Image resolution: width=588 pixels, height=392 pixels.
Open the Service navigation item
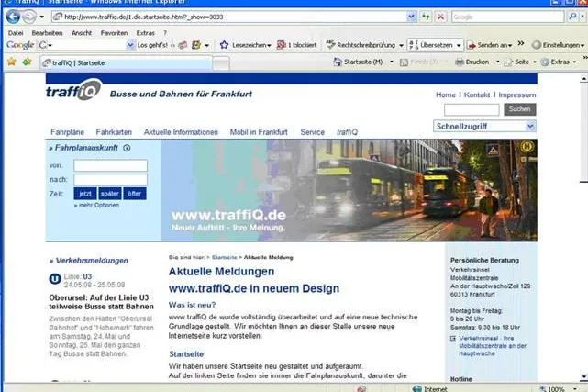313,132
